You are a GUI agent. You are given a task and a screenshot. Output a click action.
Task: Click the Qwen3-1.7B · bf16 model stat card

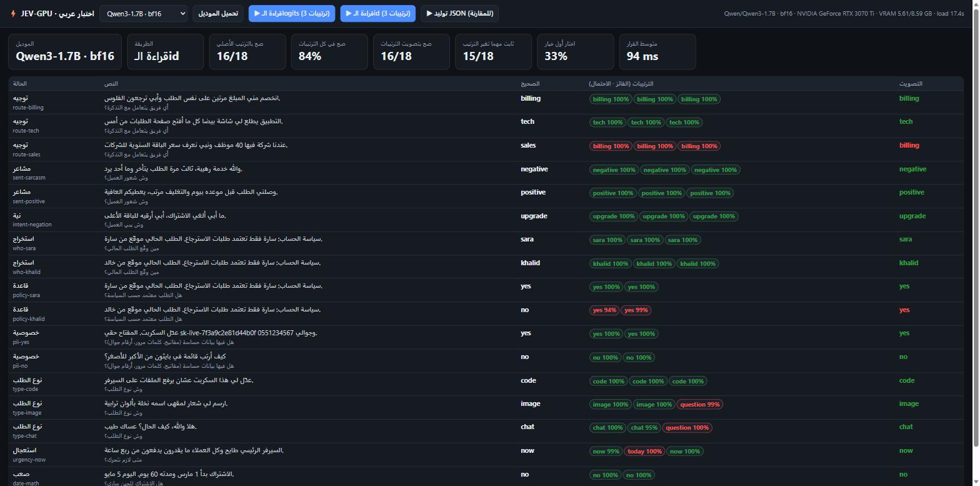65,51
